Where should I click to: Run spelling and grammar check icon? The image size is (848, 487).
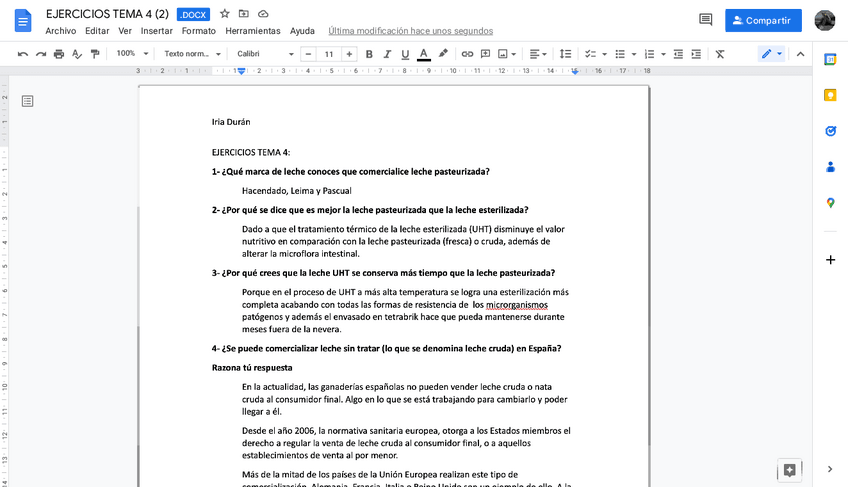pos(77,54)
